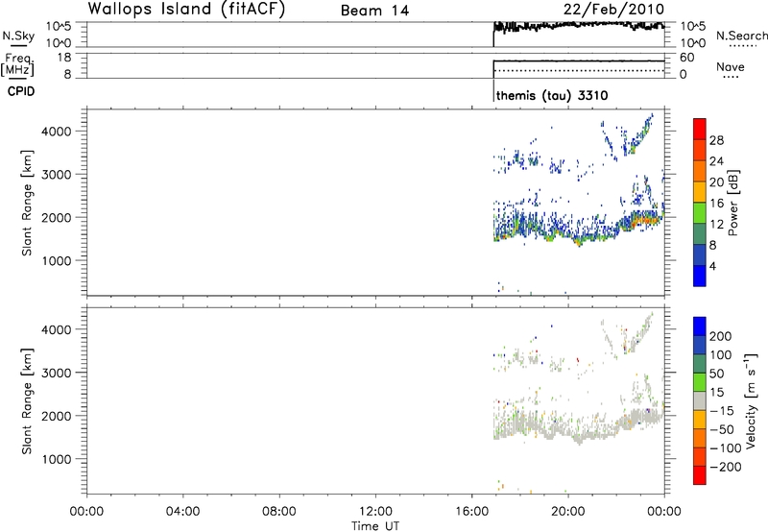Image resolution: width=768 pixels, height=532 pixels.
Task: Click the "Nave" legend label
Action: [x=731, y=67]
